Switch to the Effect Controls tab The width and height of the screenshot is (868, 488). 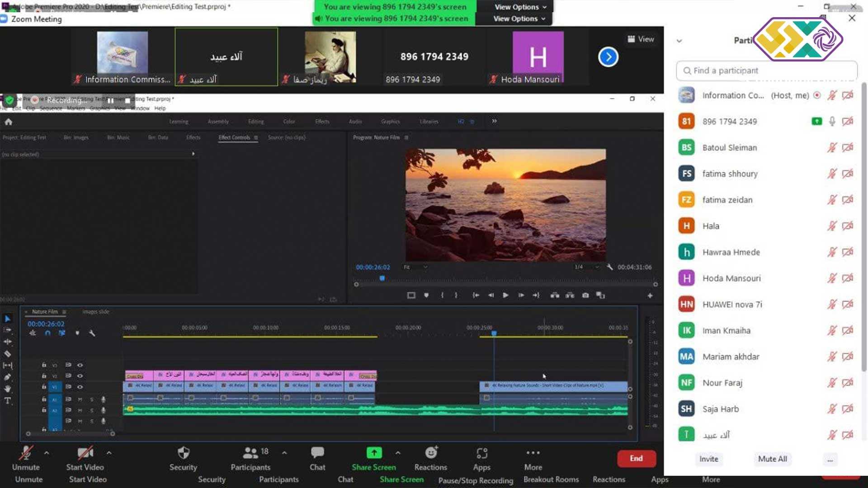(x=234, y=137)
